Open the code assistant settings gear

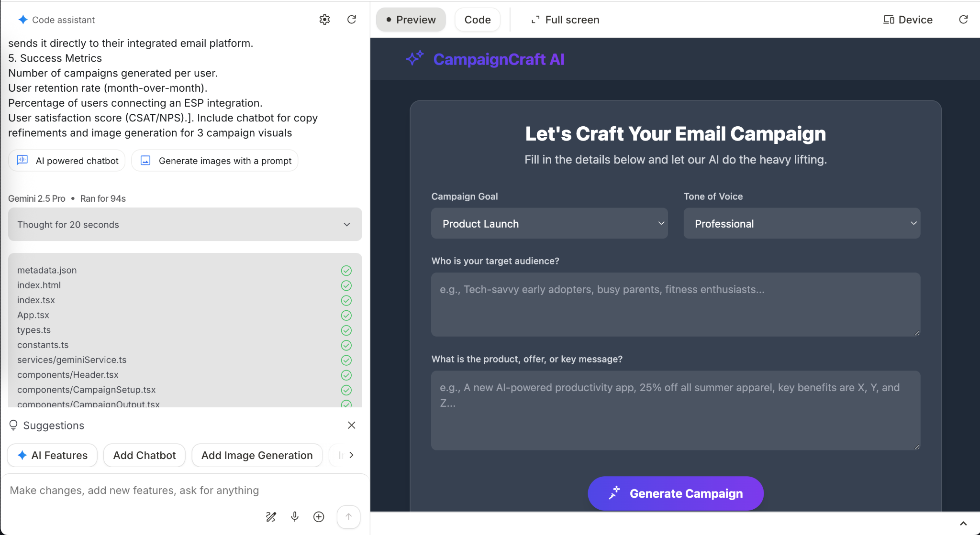(x=324, y=20)
